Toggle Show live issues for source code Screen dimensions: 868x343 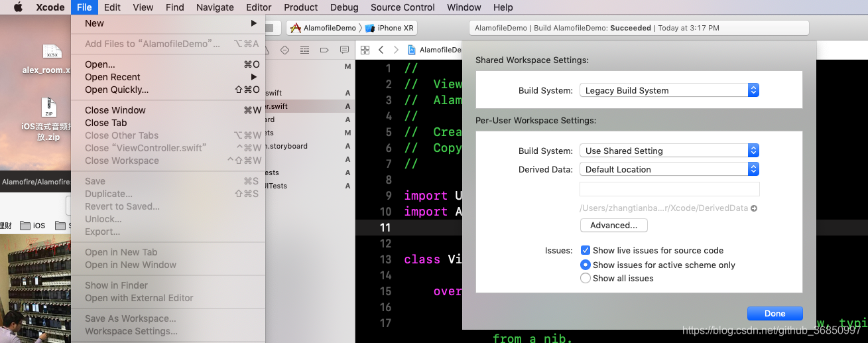[586, 250]
